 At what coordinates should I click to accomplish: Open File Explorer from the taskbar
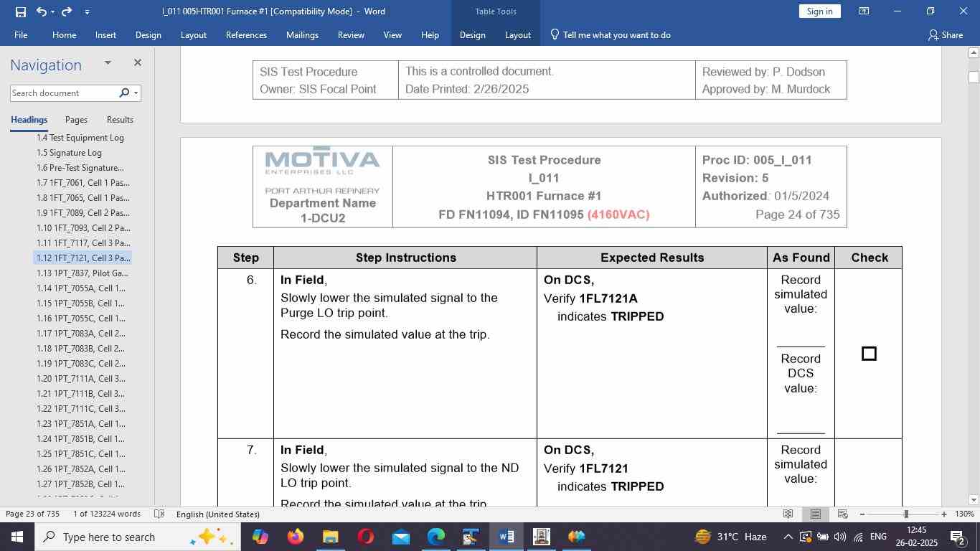point(330,537)
